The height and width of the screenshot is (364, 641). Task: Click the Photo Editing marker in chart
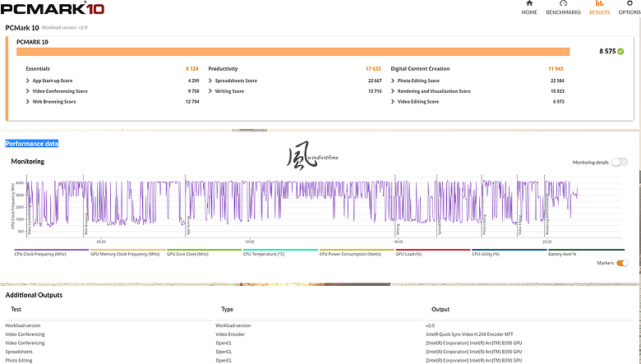(x=484, y=225)
